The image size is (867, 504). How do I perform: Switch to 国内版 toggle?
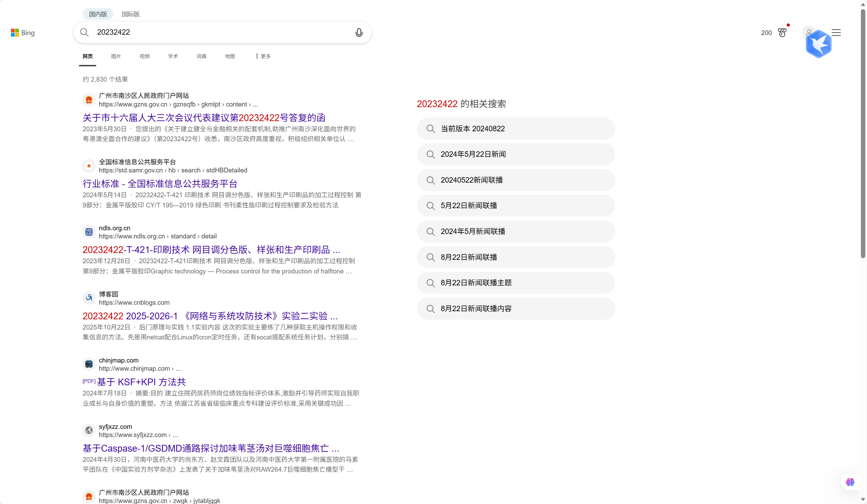98,14
